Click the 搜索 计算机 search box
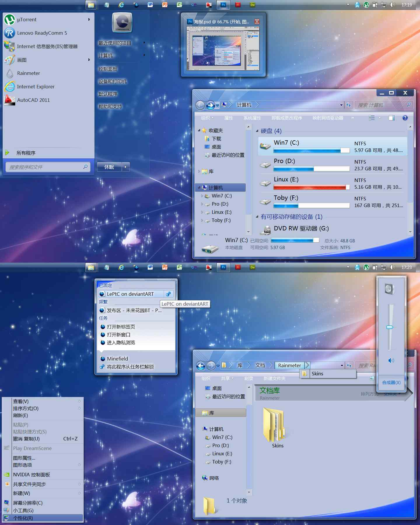This screenshot has height=525, width=420. click(x=384, y=105)
